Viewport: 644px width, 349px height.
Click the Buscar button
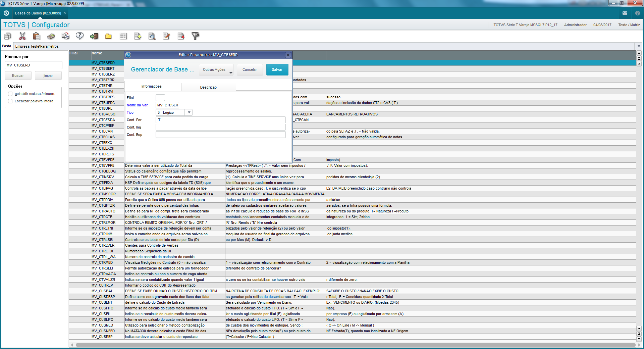(18, 76)
